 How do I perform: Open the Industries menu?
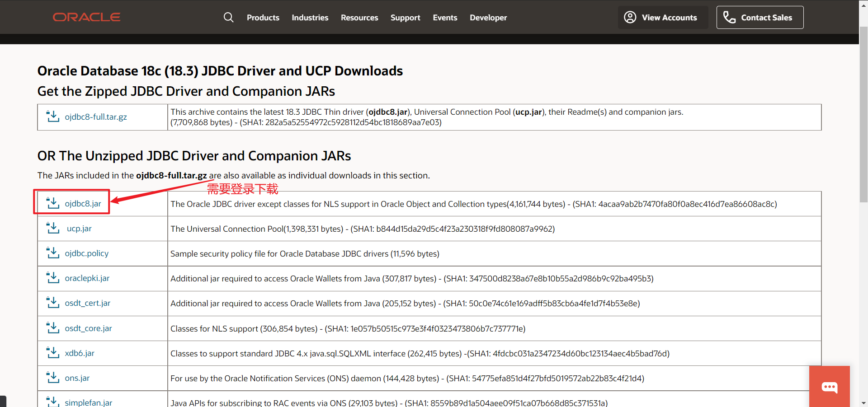click(310, 18)
